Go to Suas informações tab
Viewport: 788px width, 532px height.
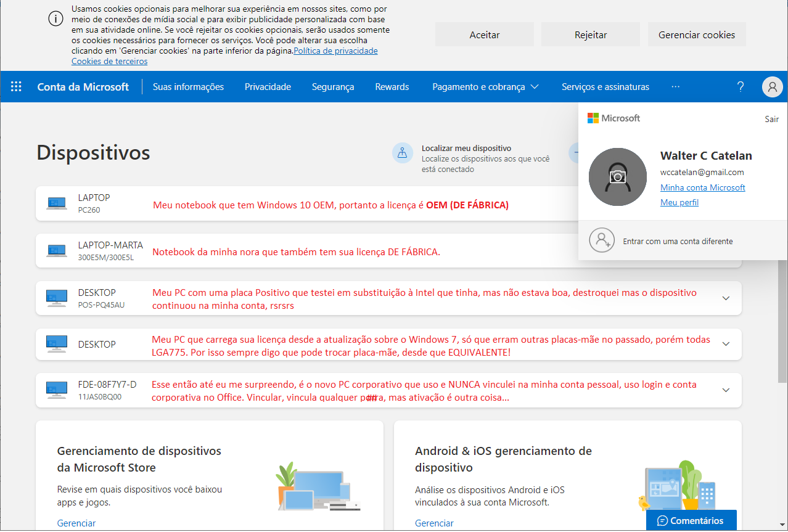pyautogui.click(x=188, y=87)
